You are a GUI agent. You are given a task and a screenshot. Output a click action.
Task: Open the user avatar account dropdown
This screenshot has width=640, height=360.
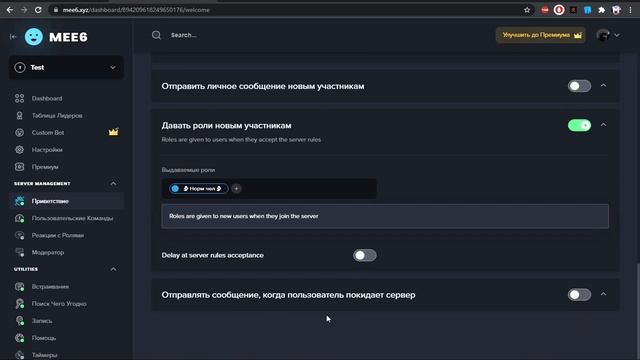pyautogui.click(x=608, y=35)
